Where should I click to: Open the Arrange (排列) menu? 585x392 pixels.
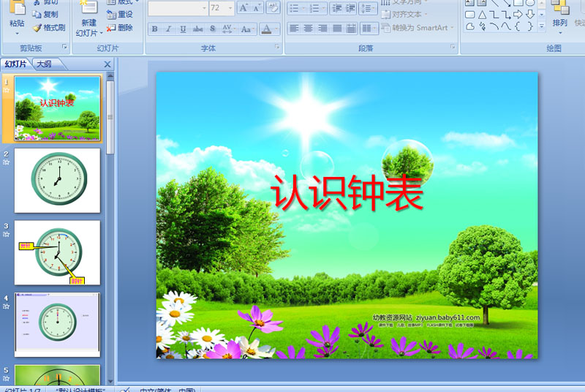pyautogui.click(x=559, y=17)
